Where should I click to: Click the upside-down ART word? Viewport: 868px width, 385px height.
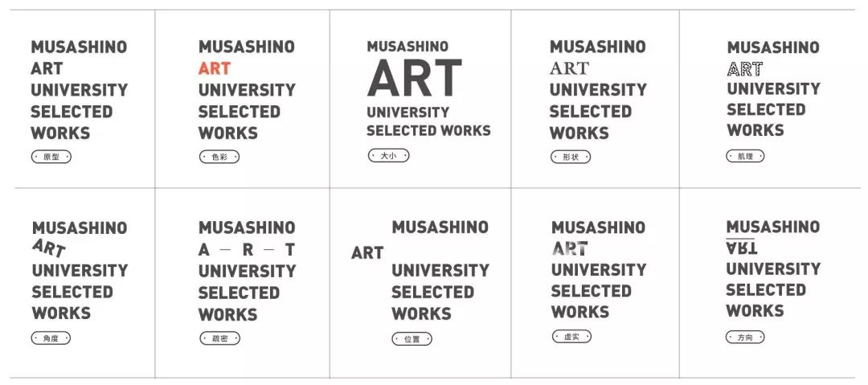pyautogui.click(x=742, y=248)
